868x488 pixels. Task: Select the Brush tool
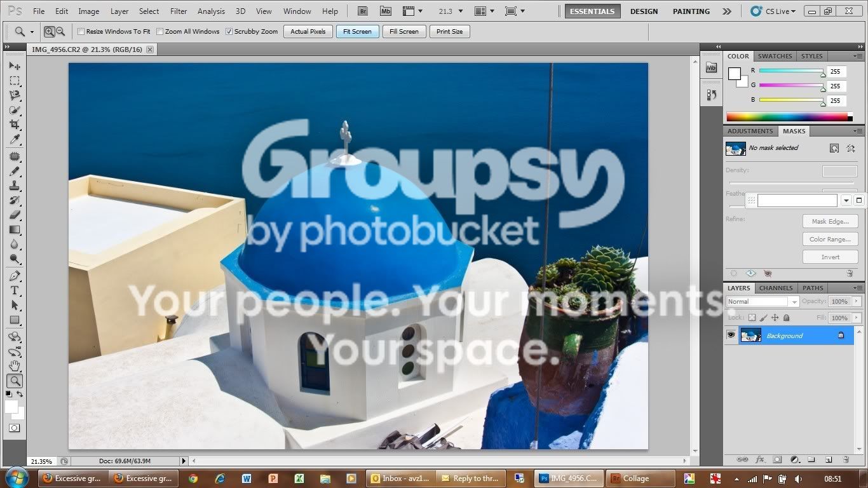click(15, 171)
